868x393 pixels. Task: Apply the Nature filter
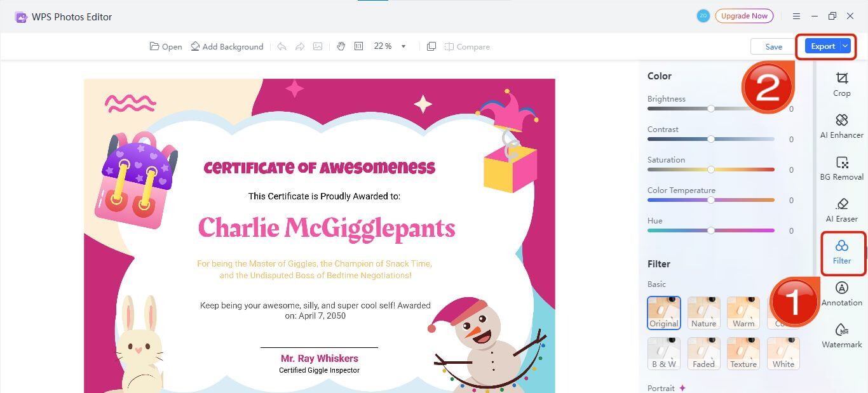tap(704, 312)
